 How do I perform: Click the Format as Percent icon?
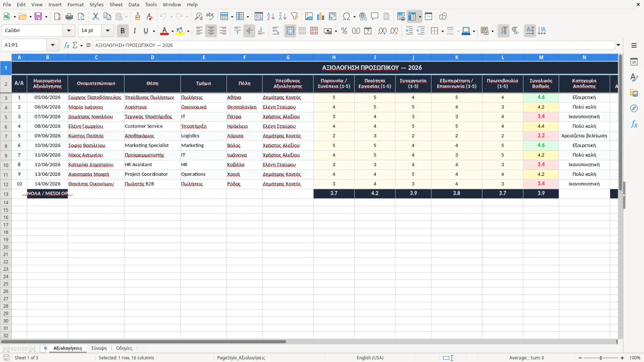(x=345, y=31)
